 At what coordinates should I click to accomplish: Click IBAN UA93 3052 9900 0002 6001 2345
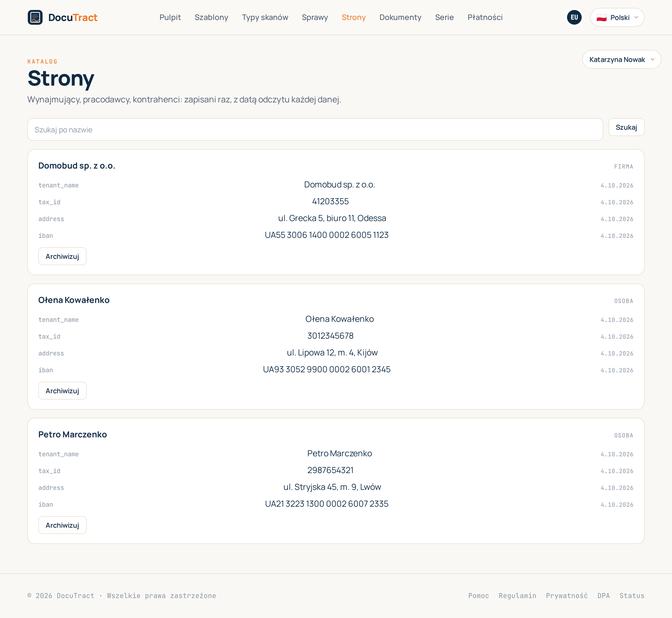point(326,370)
